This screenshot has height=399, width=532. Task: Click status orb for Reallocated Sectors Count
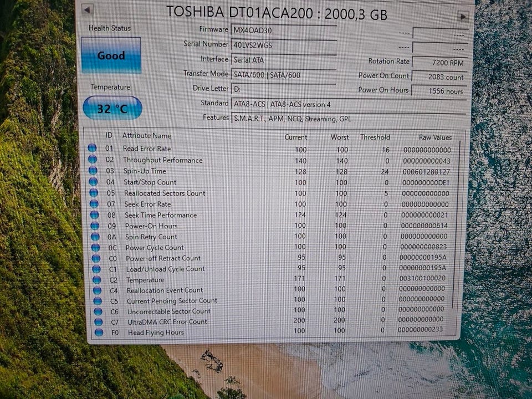pos(94,193)
